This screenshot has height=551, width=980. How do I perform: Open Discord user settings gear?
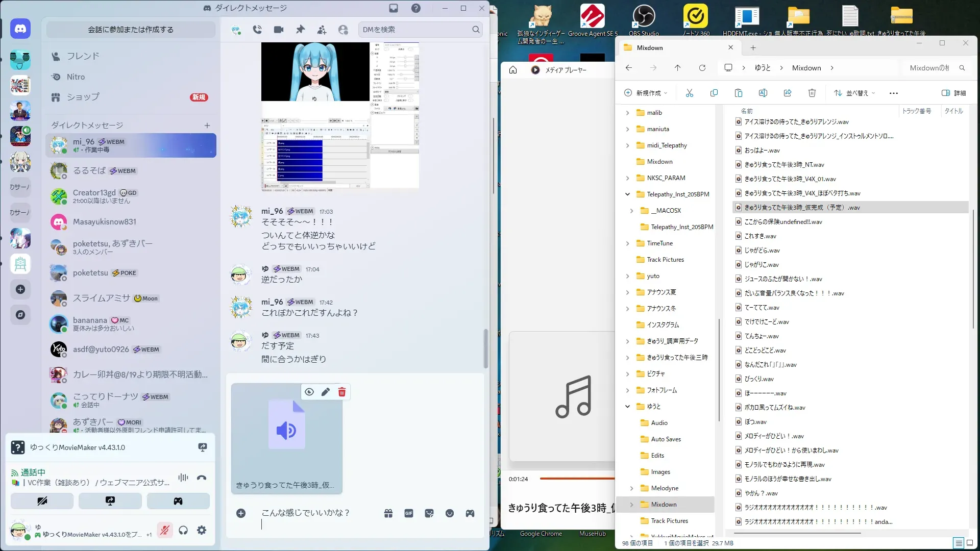point(202,531)
